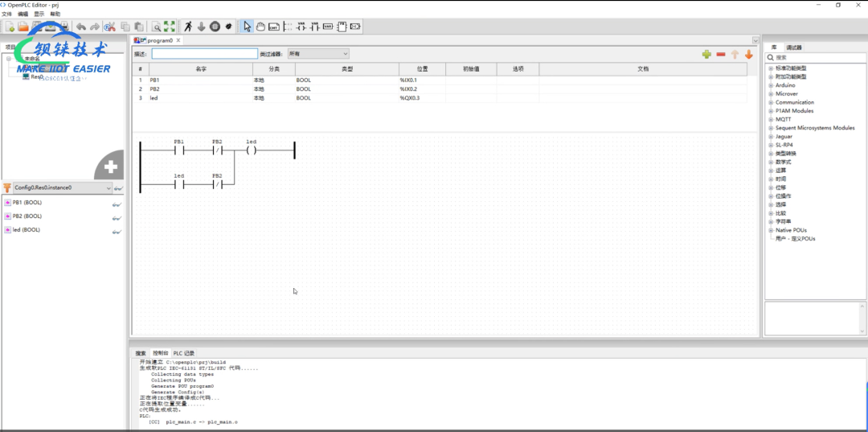
Task: Click the 用户 - 定义POUs tree item
Action: 795,239
